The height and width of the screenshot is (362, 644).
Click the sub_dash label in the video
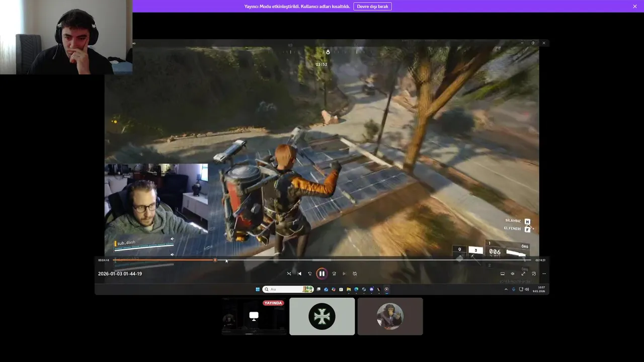(x=126, y=242)
